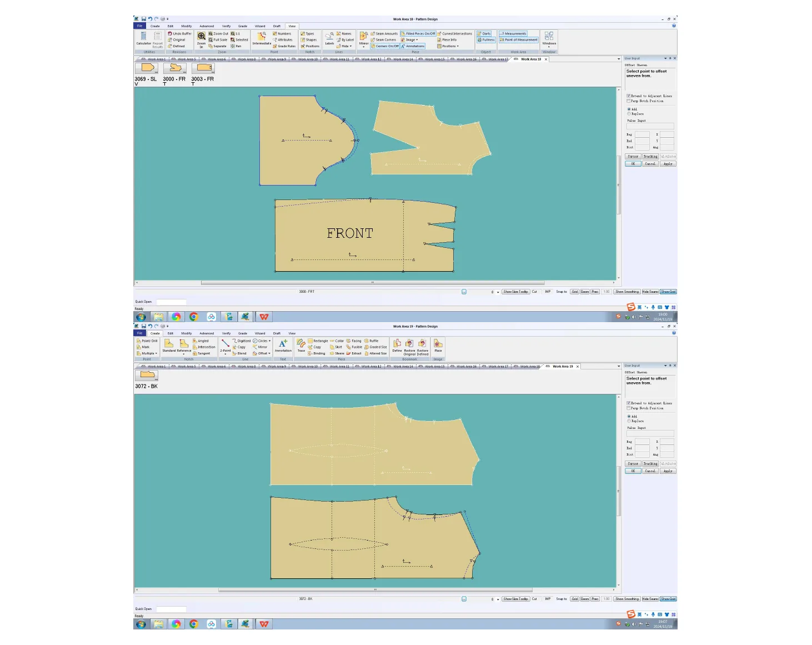The height and width of the screenshot is (645, 812).
Task: Click Zoom In in the Work Area 18 ribbon
Action: coord(201,39)
